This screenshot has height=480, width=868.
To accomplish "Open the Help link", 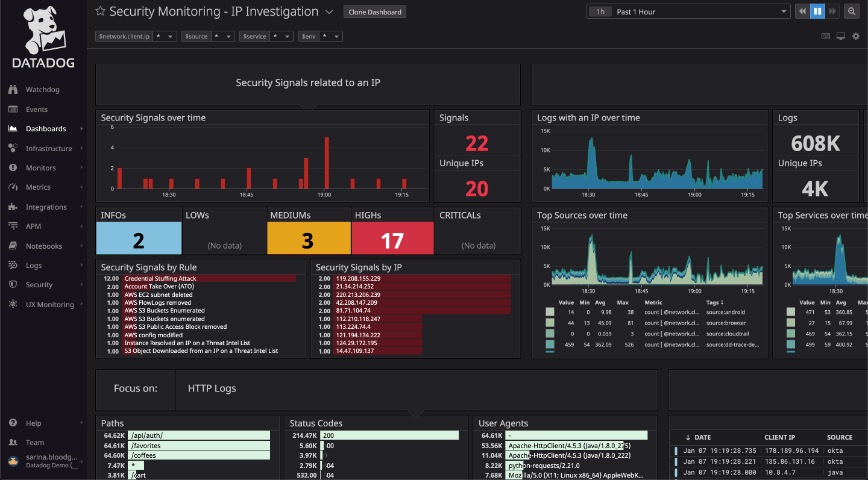I will [x=35, y=422].
